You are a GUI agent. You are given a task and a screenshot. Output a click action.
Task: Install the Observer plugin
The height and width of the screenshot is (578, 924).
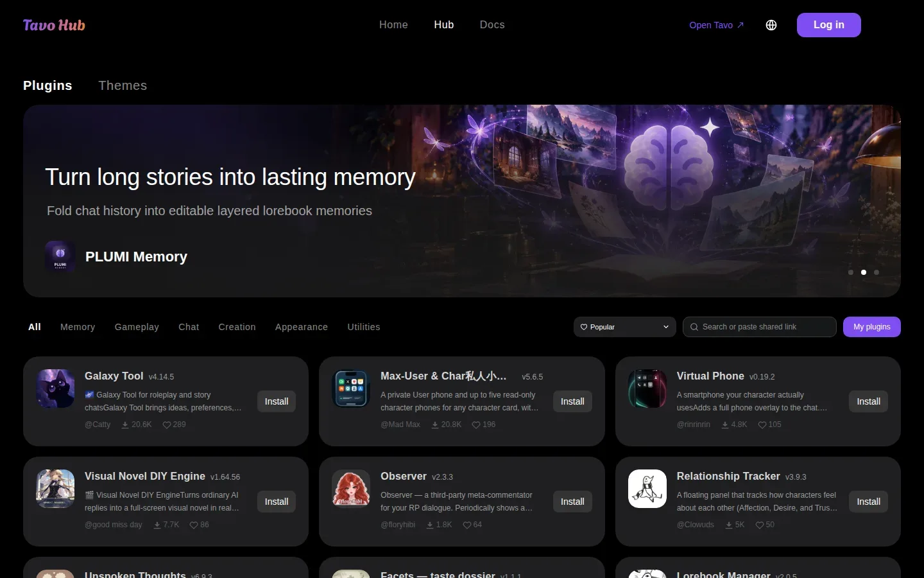(x=572, y=502)
